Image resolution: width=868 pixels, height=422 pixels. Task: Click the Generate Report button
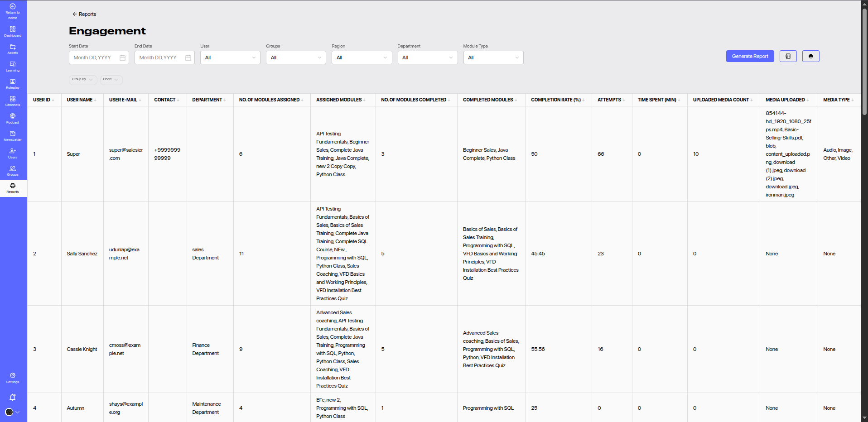click(x=750, y=56)
